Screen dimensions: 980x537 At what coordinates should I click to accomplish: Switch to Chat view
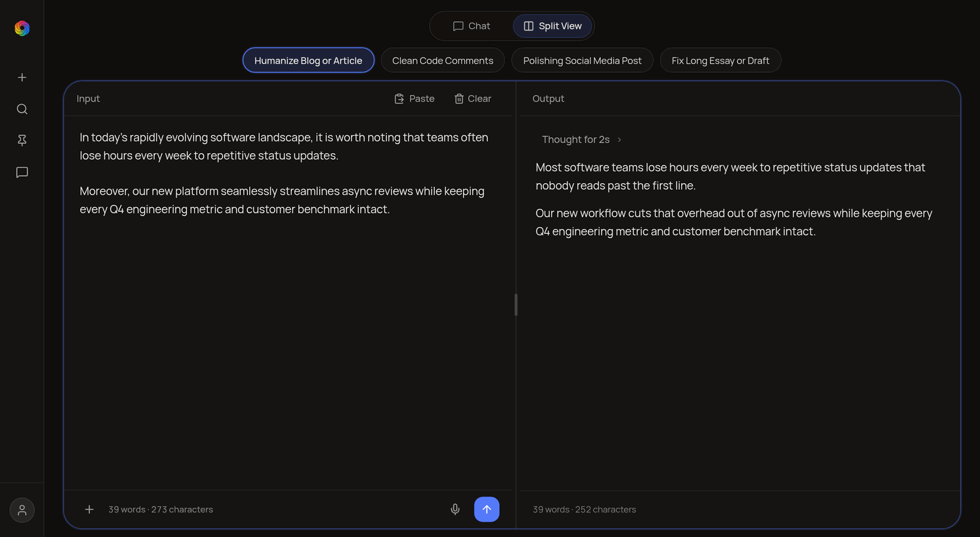click(x=472, y=26)
